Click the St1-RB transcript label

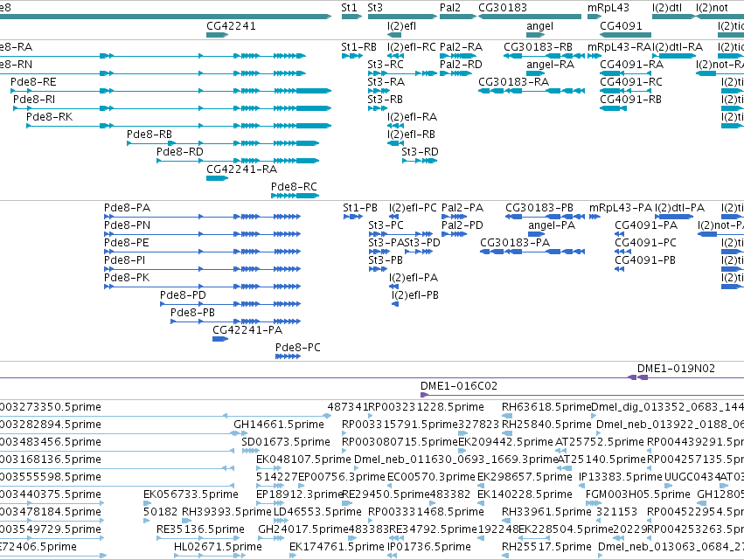click(x=358, y=47)
